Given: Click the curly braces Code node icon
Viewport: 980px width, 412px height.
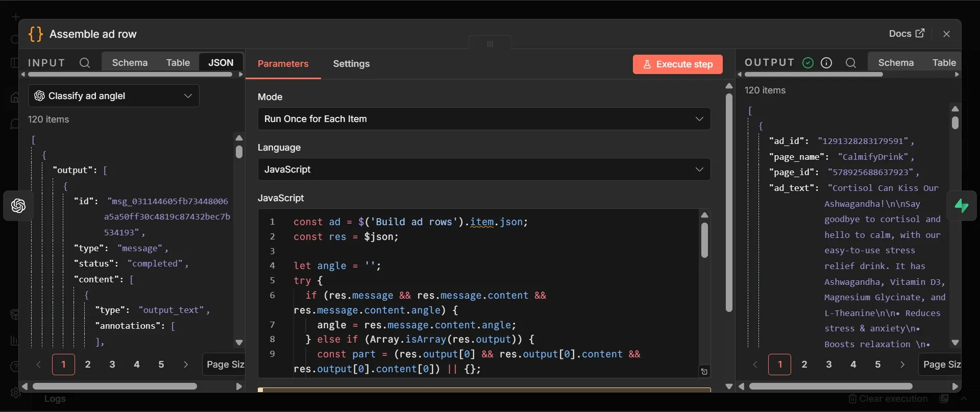Looking at the screenshot, I should [36, 34].
